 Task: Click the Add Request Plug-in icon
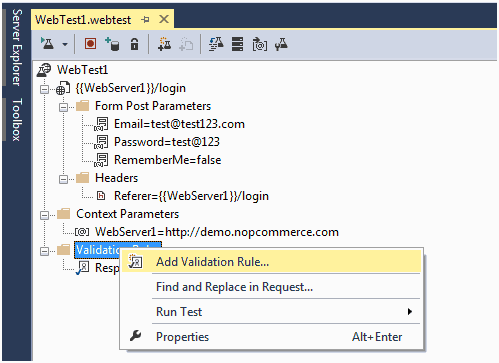pos(260,44)
